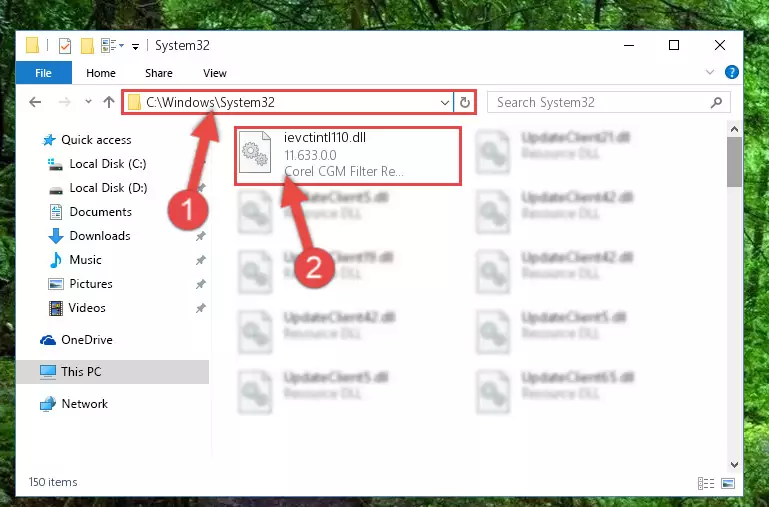Screen dimensions: 769x507
Task: Click the vertical scrollbar thumb
Action: (734, 162)
